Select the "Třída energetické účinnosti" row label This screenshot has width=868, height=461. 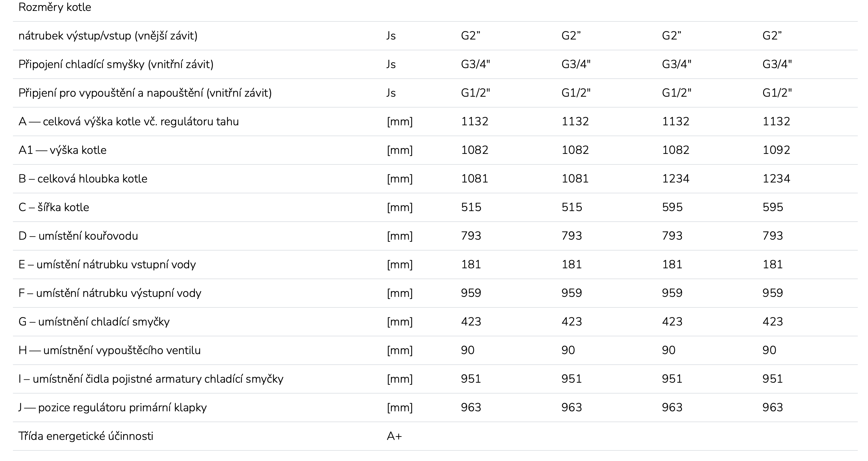coord(86,436)
